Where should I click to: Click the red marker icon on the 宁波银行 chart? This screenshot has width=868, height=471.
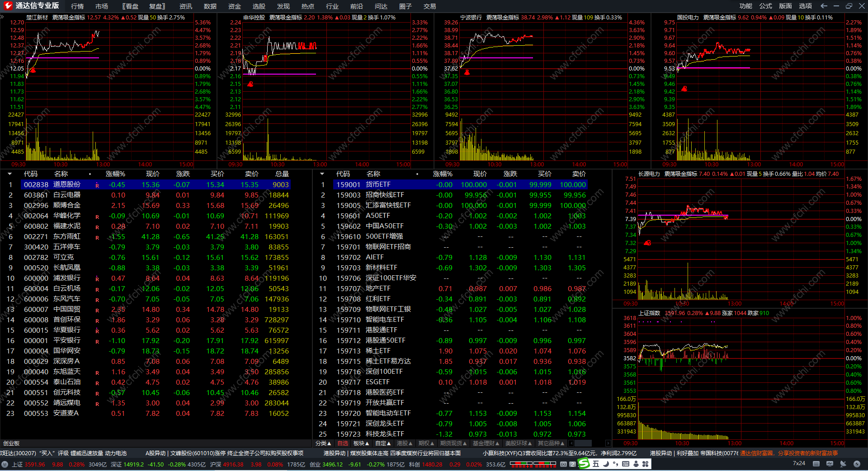(467, 72)
